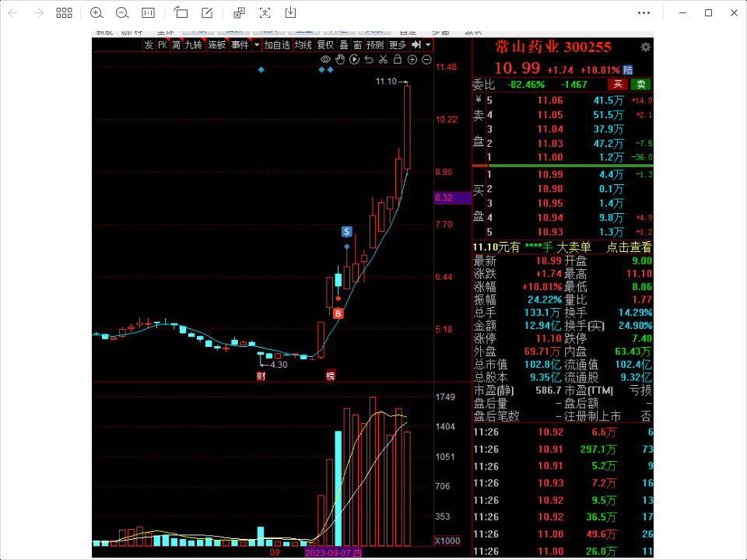Open the 复权 adjustment menu
The height and width of the screenshot is (560, 747).
click(326, 45)
